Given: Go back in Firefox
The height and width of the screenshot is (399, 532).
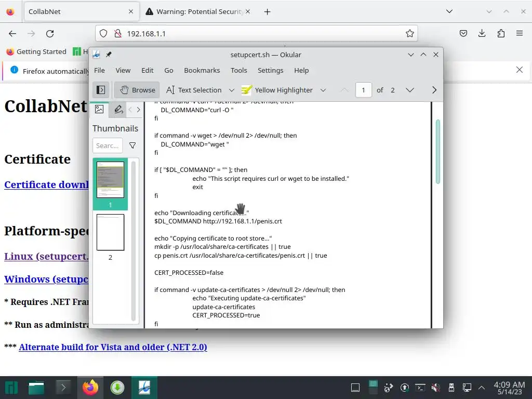Looking at the screenshot, I should click(12, 33).
